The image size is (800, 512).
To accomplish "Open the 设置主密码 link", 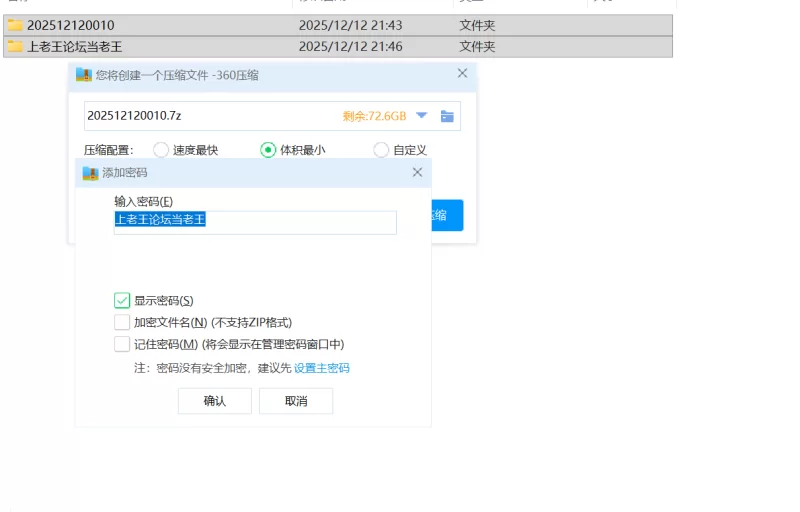I will [321, 368].
